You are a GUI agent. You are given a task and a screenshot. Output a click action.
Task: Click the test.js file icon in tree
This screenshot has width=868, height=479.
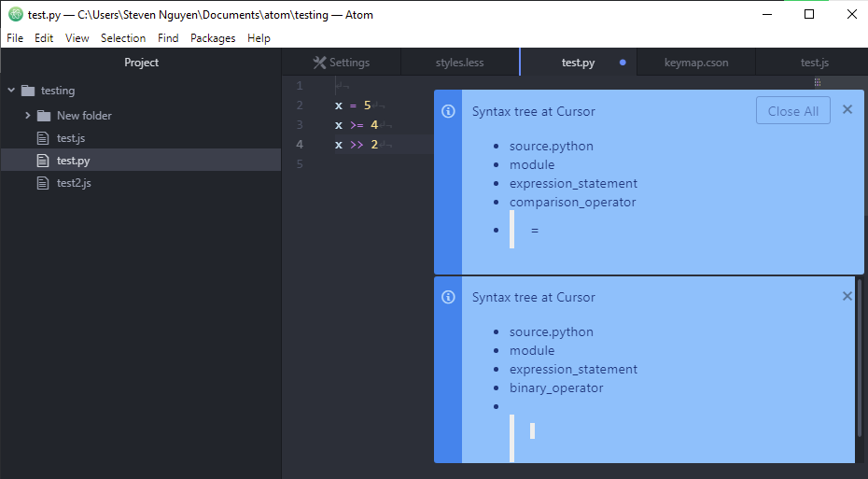(x=43, y=138)
